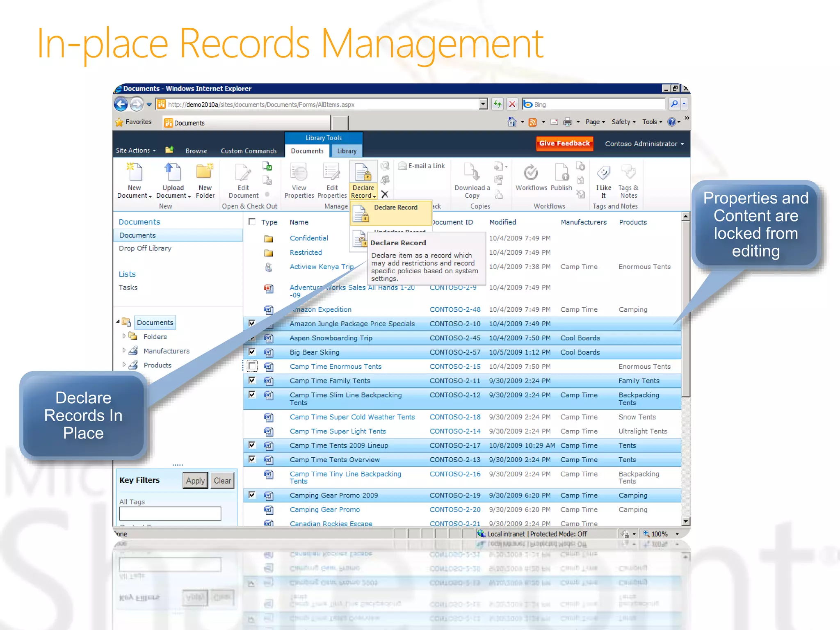Click the red Stop loading icon

[x=512, y=104]
